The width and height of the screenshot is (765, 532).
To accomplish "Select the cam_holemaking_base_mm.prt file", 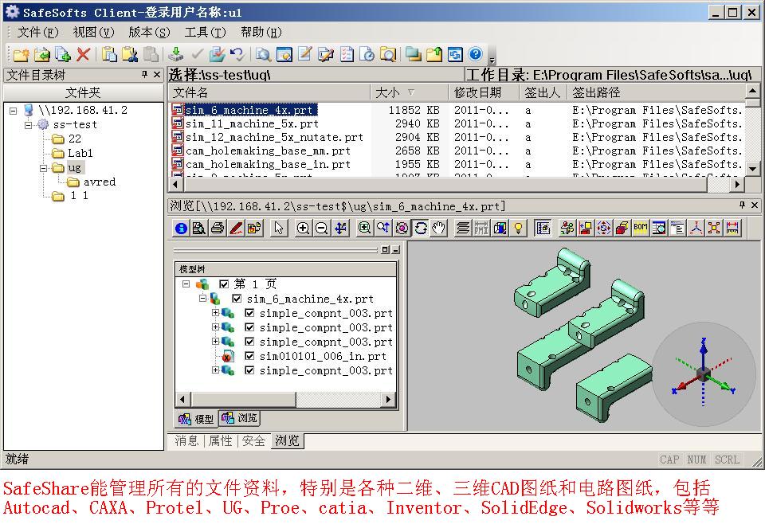I will [268, 151].
